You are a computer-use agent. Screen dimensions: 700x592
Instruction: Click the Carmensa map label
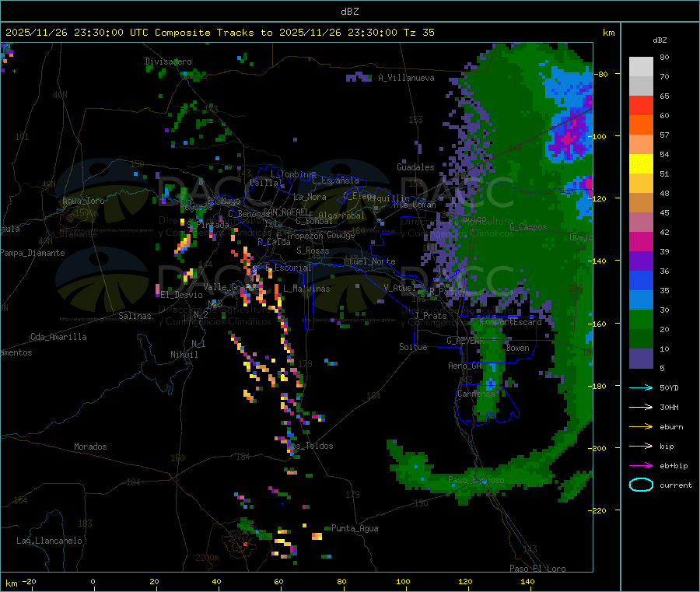476,394
